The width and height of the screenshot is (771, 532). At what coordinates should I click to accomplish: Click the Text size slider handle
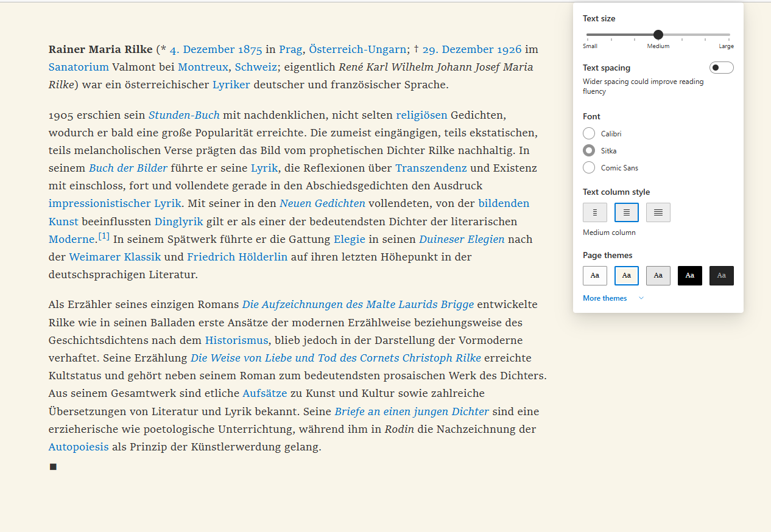tap(658, 35)
